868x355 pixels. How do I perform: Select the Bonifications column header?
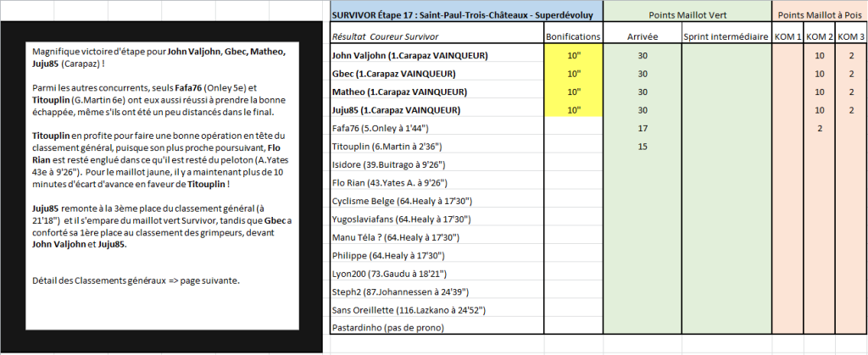pyautogui.click(x=573, y=37)
